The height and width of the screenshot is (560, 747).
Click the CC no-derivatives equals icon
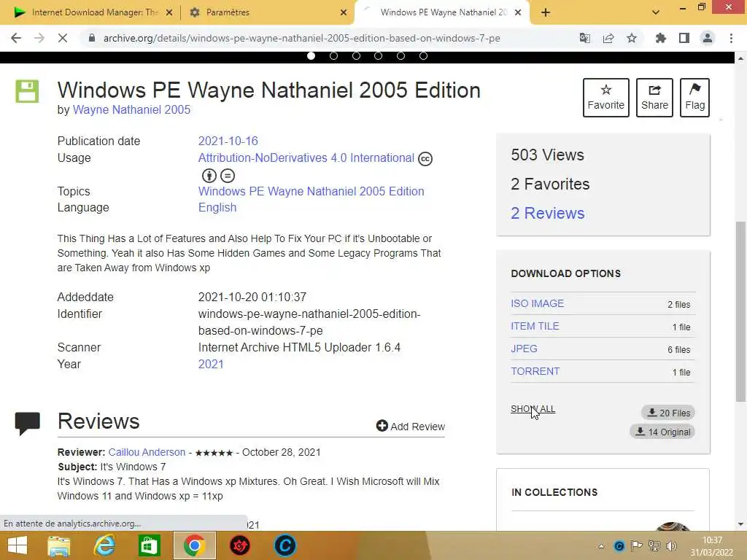228,176
